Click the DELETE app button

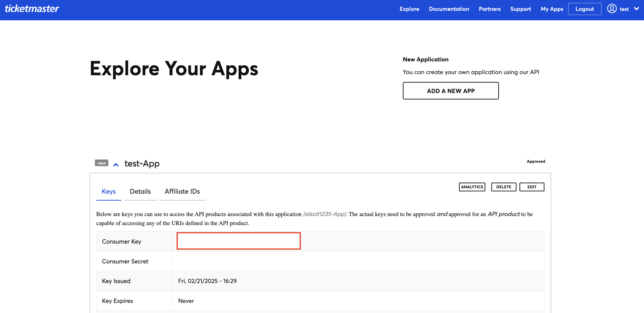tap(504, 187)
